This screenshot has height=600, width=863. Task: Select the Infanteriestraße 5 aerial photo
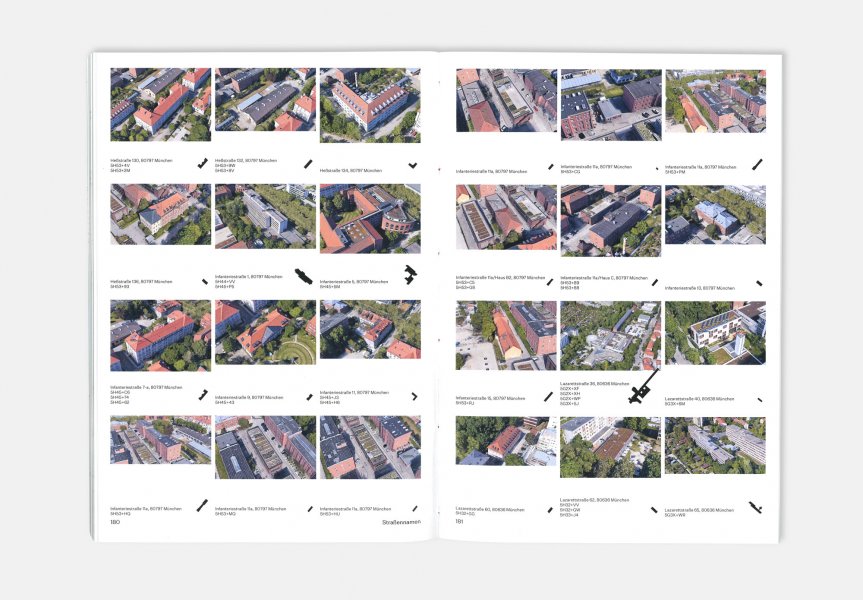click(370, 218)
